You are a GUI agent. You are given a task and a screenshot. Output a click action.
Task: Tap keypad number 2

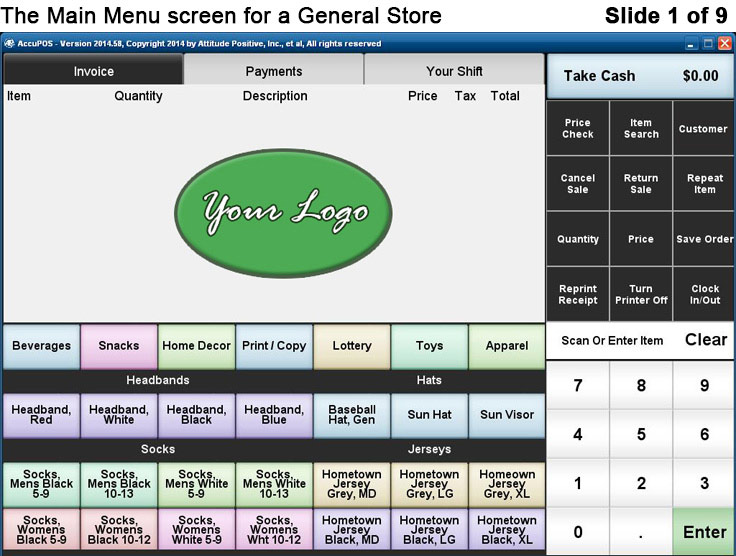(641, 483)
